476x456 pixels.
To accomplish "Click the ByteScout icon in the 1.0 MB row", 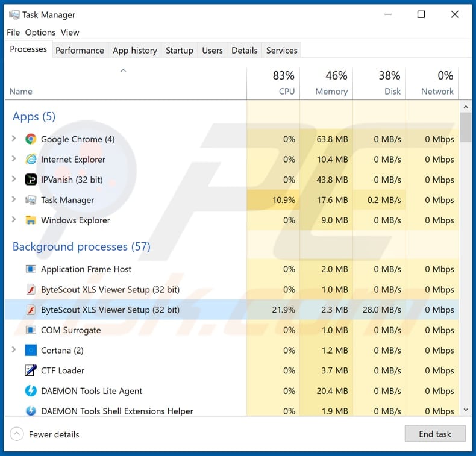I will point(31,289).
